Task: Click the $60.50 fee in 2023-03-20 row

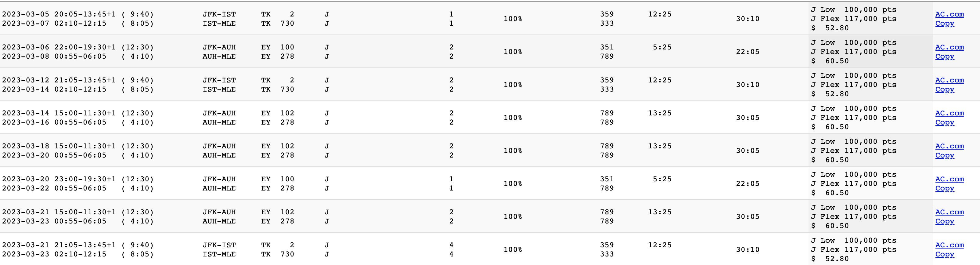Action: pyautogui.click(x=830, y=193)
